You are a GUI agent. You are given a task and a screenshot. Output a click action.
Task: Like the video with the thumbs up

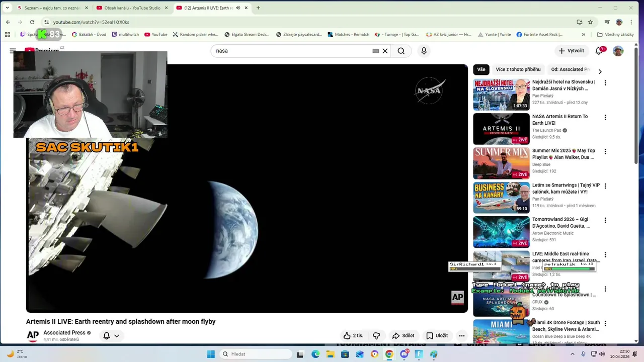click(x=353, y=336)
